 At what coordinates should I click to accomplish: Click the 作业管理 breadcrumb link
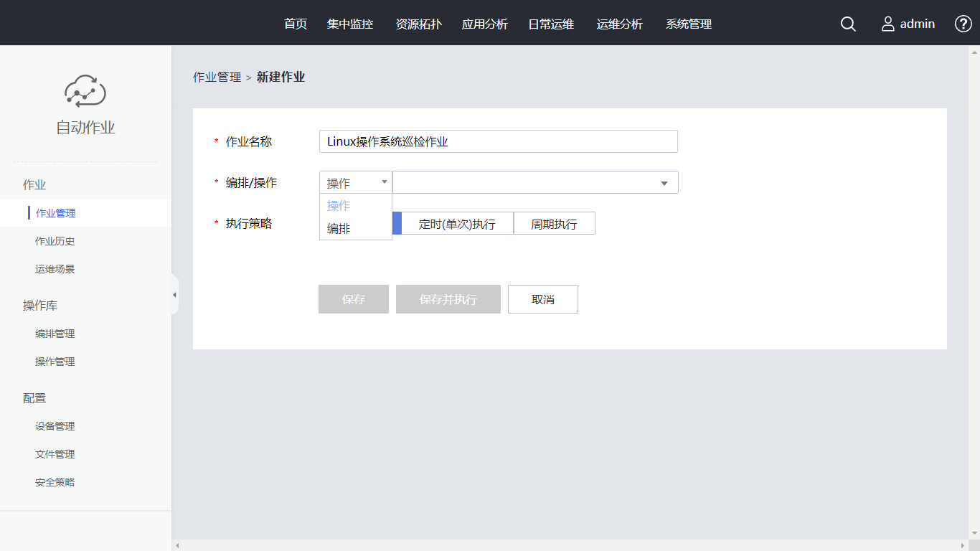pyautogui.click(x=217, y=77)
